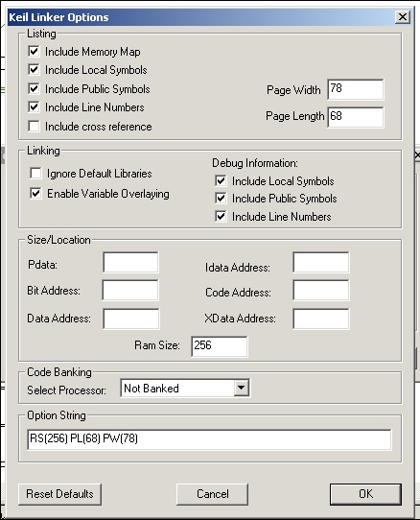420x520 pixels.
Task: Uncheck Include Memory Map in Listing
Action: [35, 52]
